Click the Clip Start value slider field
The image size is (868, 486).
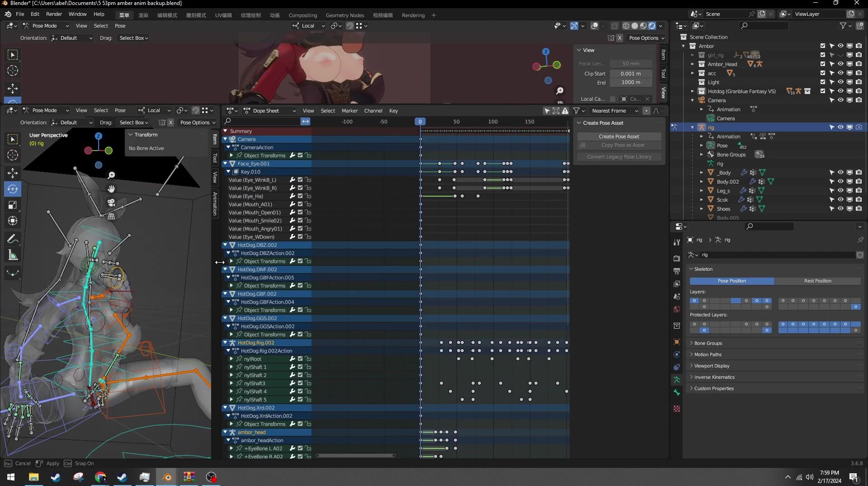click(630, 74)
